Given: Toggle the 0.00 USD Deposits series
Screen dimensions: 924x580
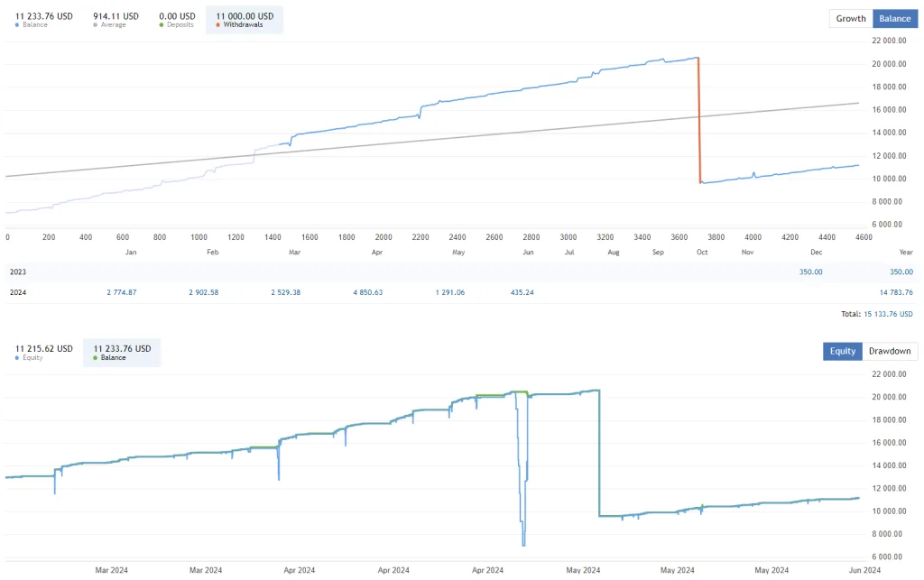Looking at the screenshot, I should tap(177, 16).
